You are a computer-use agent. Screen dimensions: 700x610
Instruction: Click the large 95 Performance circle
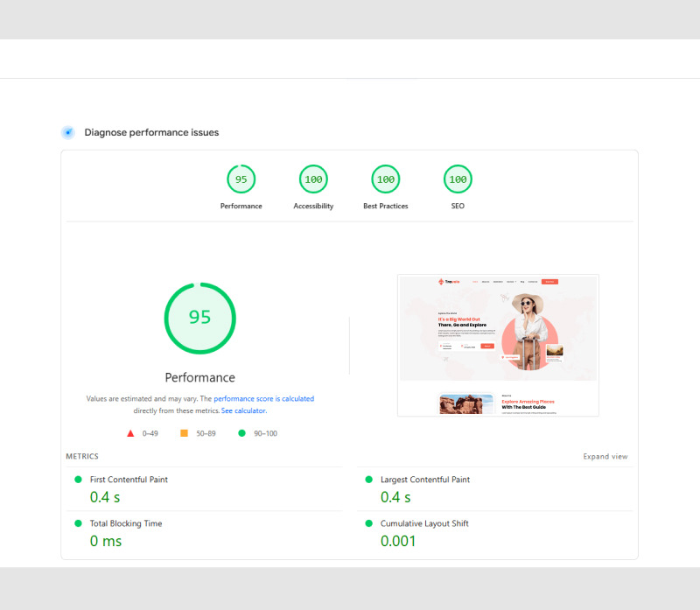click(199, 319)
